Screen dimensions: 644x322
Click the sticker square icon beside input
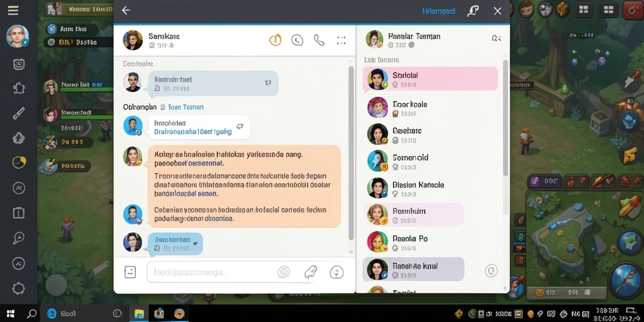tap(130, 272)
